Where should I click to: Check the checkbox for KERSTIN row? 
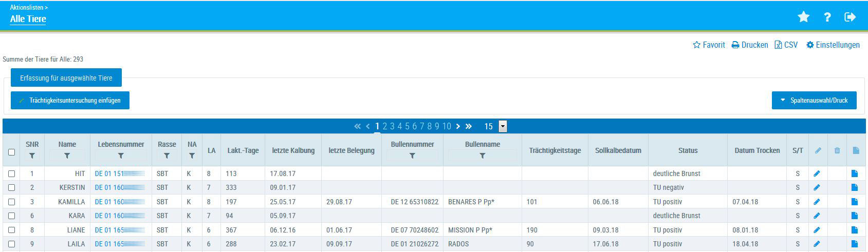point(12,188)
